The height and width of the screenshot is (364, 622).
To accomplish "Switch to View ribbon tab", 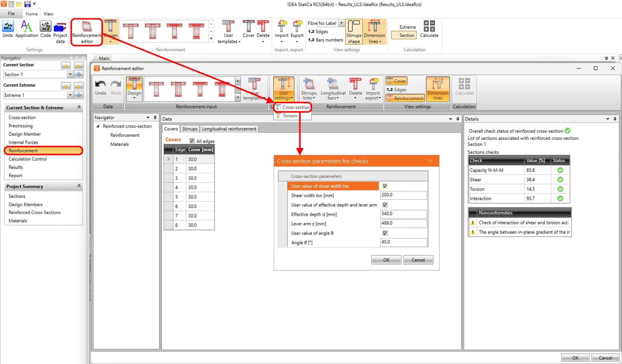I will coord(49,14).
